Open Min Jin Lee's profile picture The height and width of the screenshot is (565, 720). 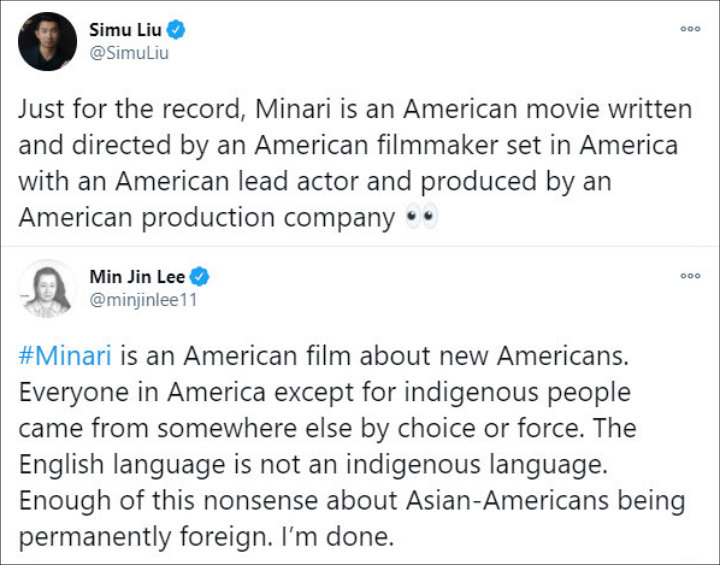[47, 289]
